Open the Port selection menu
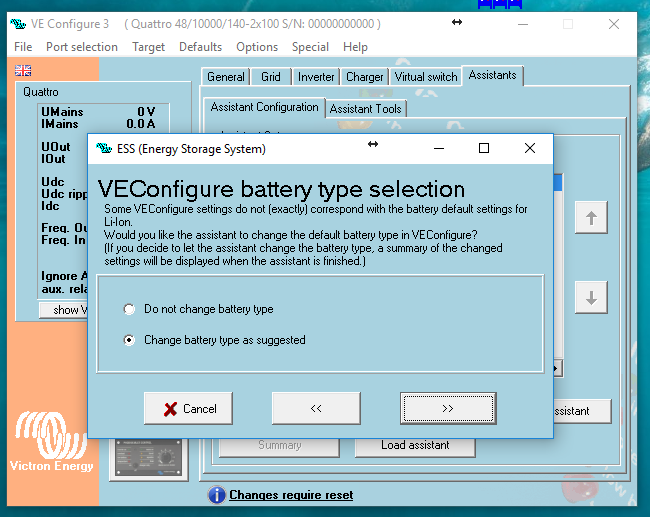 (82, 47)
